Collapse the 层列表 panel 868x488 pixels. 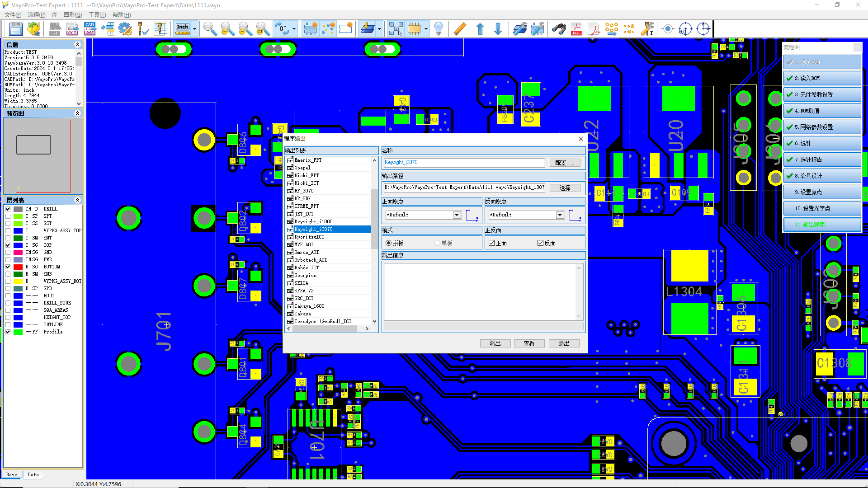click(x=77, y=200)
